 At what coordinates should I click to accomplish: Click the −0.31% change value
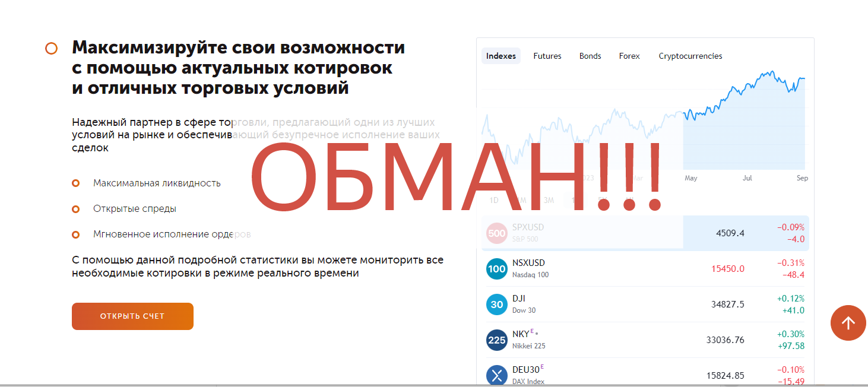[x=791, y=263]
